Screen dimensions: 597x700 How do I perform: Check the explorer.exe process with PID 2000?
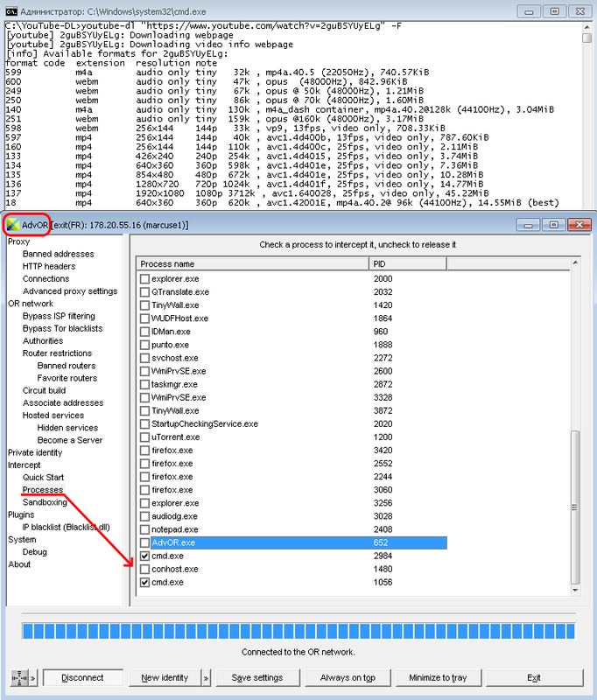[144, 279]
